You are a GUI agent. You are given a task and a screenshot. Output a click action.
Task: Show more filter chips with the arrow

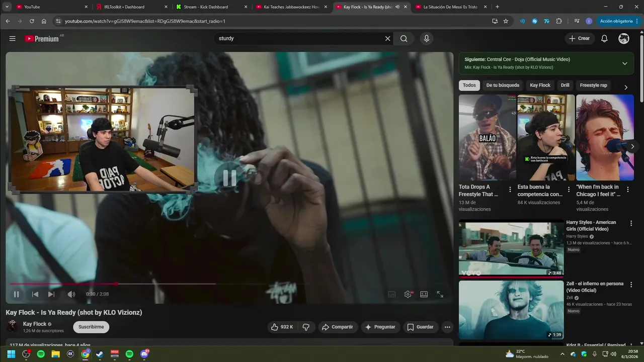coord(626,87)
